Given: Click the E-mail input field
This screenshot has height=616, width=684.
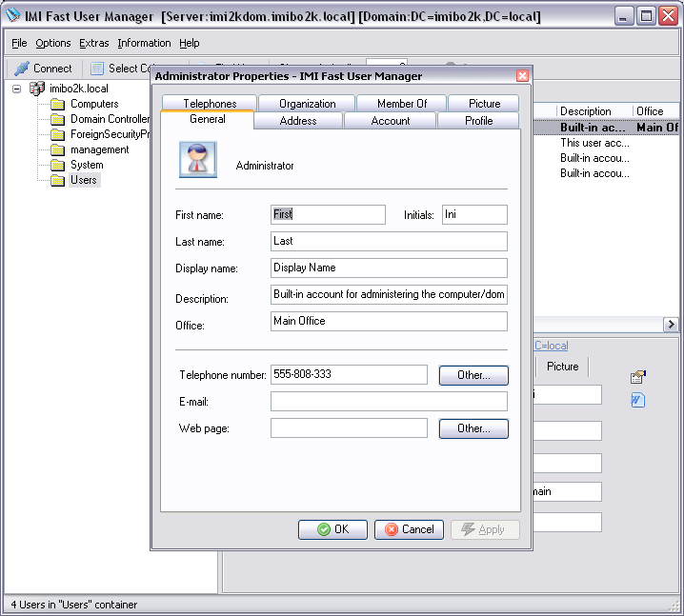Looking at the screenshot, I should pyautogui.click(x=389, y=401).
